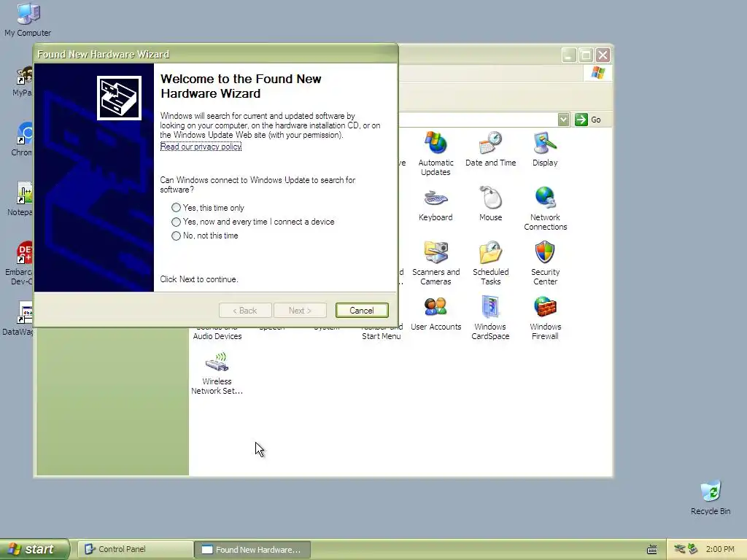The height and width of the screenshot is (560, 747).
Task: Open Security Center icon
Action: (545, 263)
